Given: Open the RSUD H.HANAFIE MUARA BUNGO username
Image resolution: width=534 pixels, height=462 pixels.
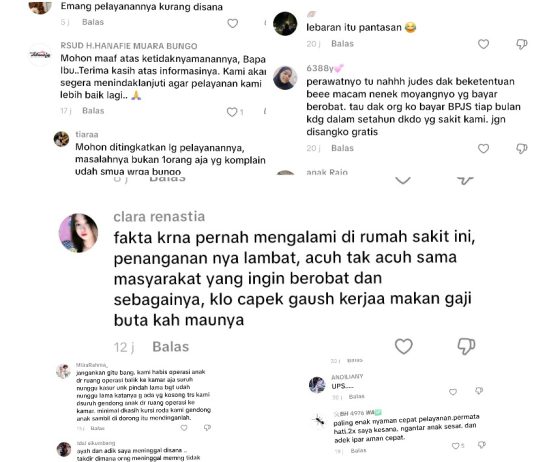Looking at the screenshot, I should click(129, 46).
